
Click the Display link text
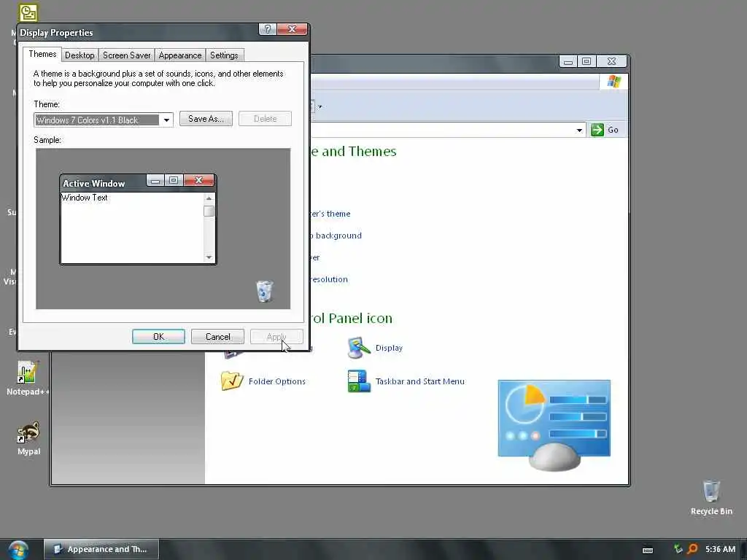[x=389, y=348]
